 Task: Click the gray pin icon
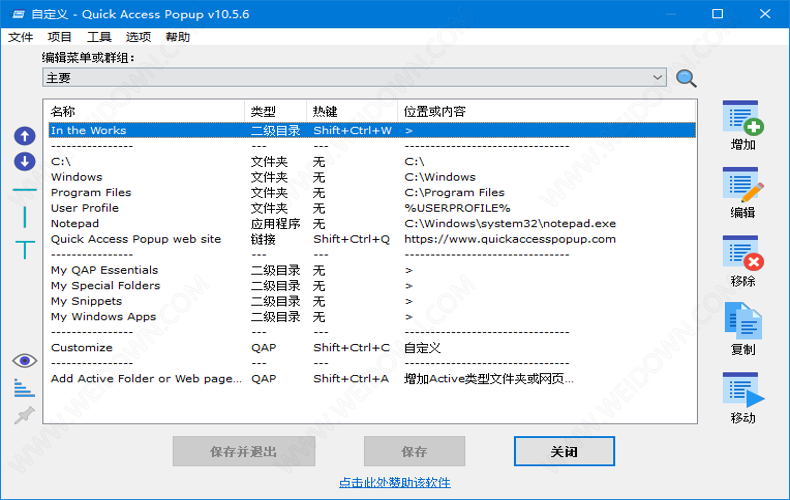[25, 415]
